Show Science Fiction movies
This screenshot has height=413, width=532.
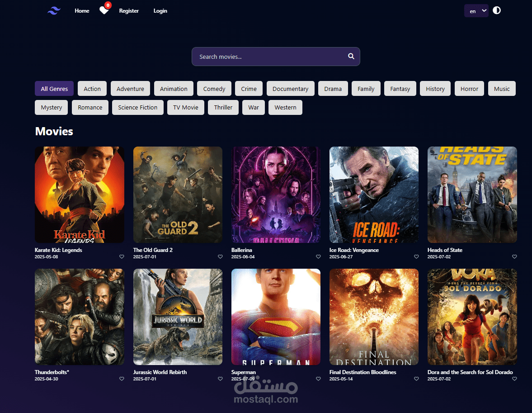point(138,107)
